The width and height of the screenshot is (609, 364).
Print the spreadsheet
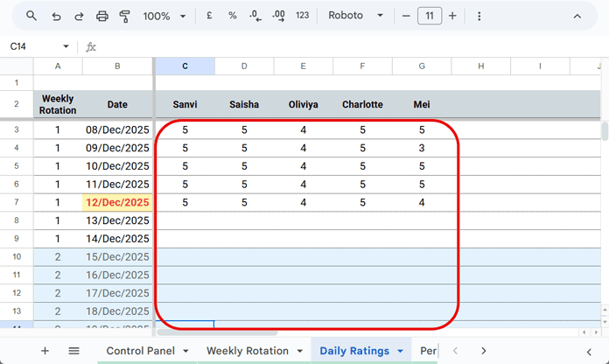(x=102, y=16)
